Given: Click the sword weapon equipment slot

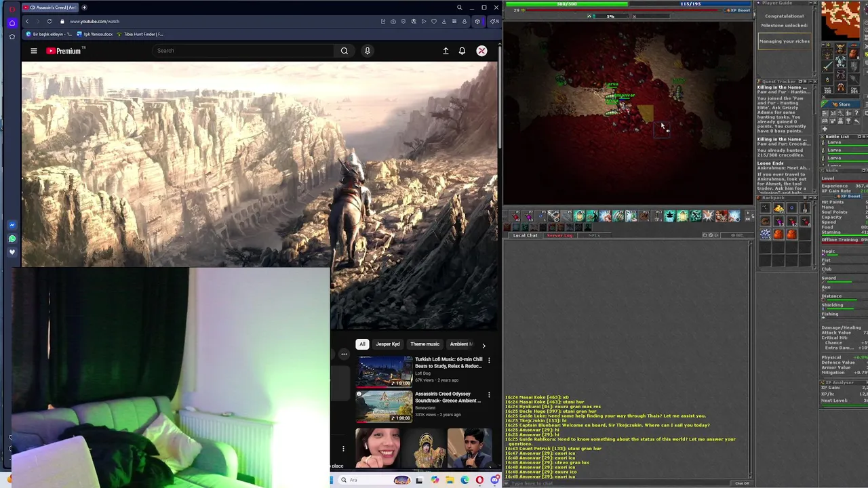Looking at the screenshot, I should 827,66.
